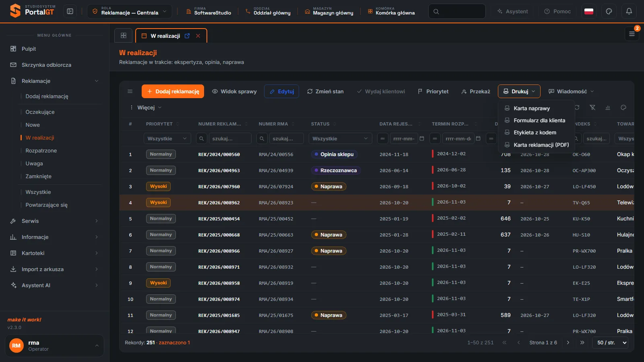This screenshot has width=644, height=362.
Task: Open table color palette icon above TOWAR column
Action: (623, 107)
